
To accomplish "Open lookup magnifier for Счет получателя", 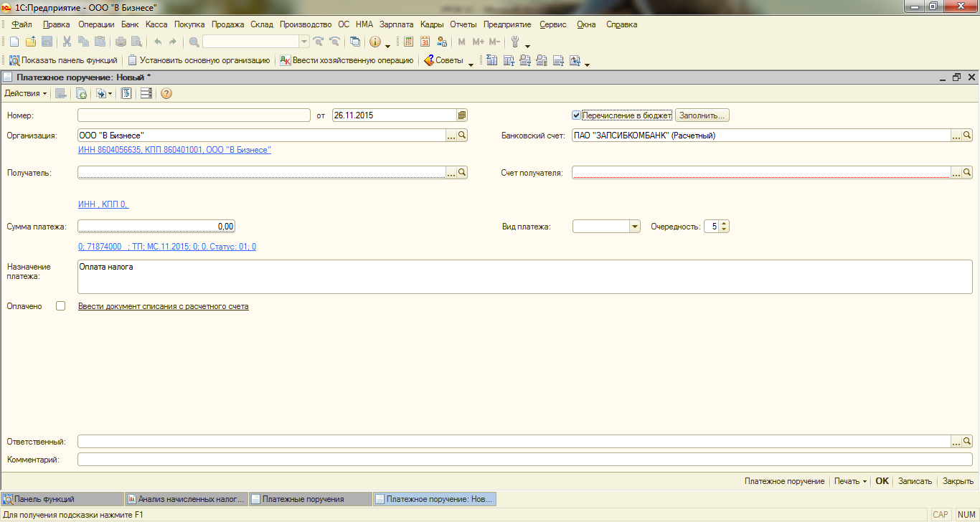I will (967, 172).
